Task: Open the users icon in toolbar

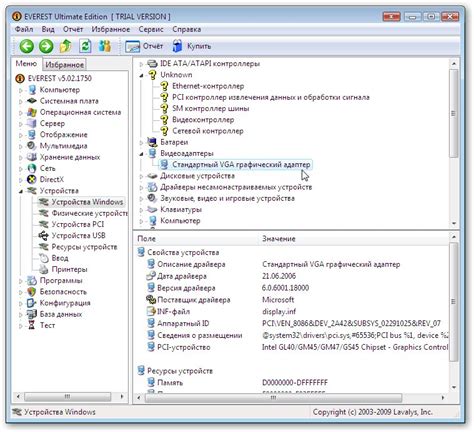Action: tap(105, 46)
